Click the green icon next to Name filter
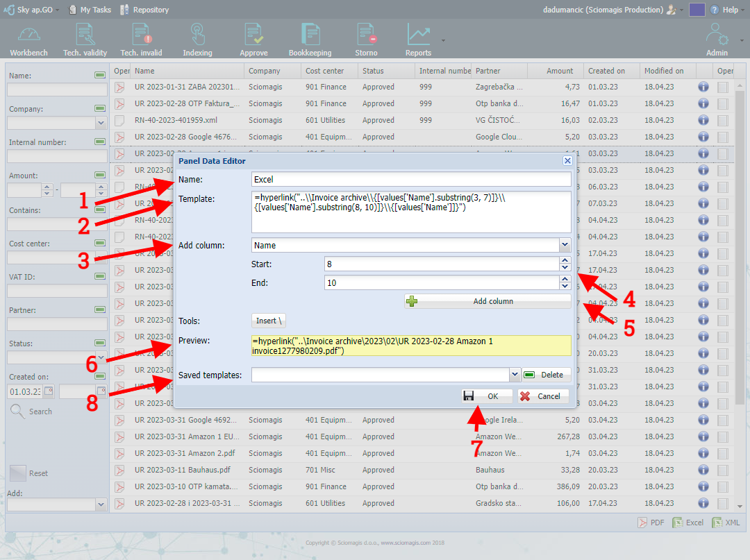 [100, 75]
